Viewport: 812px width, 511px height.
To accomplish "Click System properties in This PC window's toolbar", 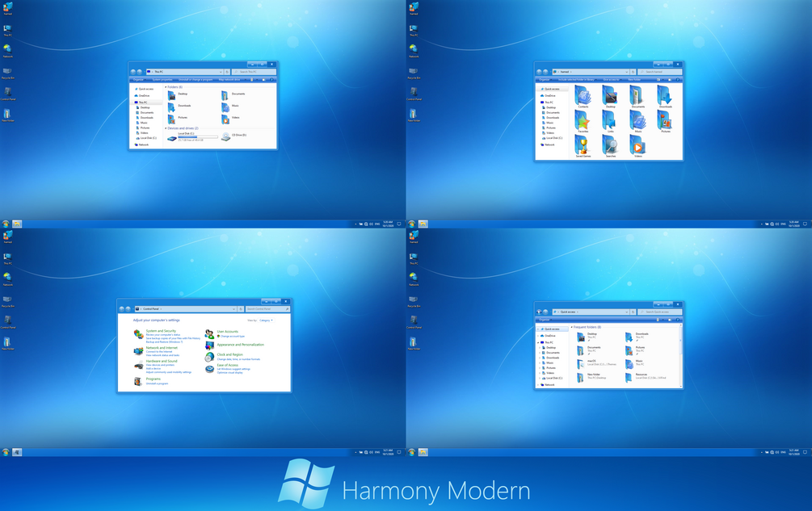I will click(162, 80).
